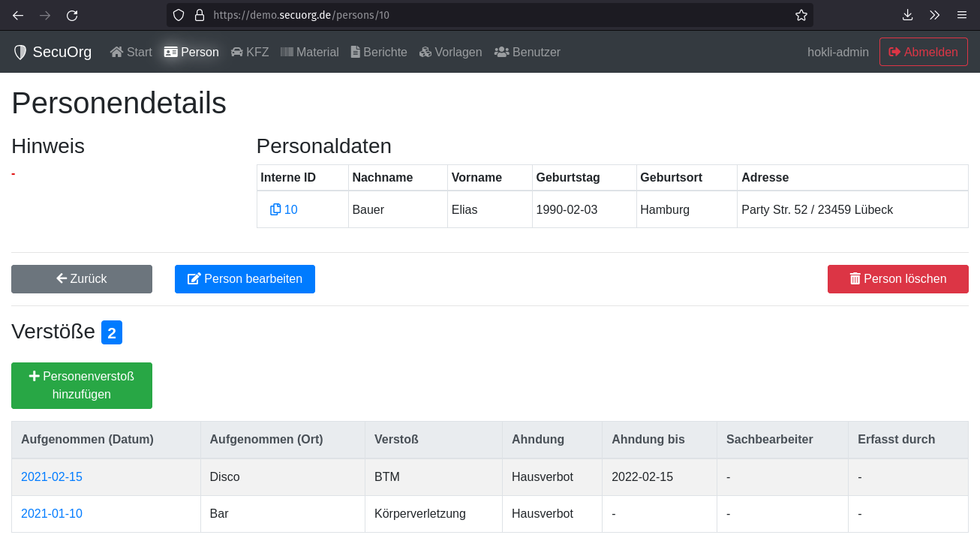Open the 2021-02-15 offense entry
The height and width of the screenshot is (544, 980).
tap(52, 476)
